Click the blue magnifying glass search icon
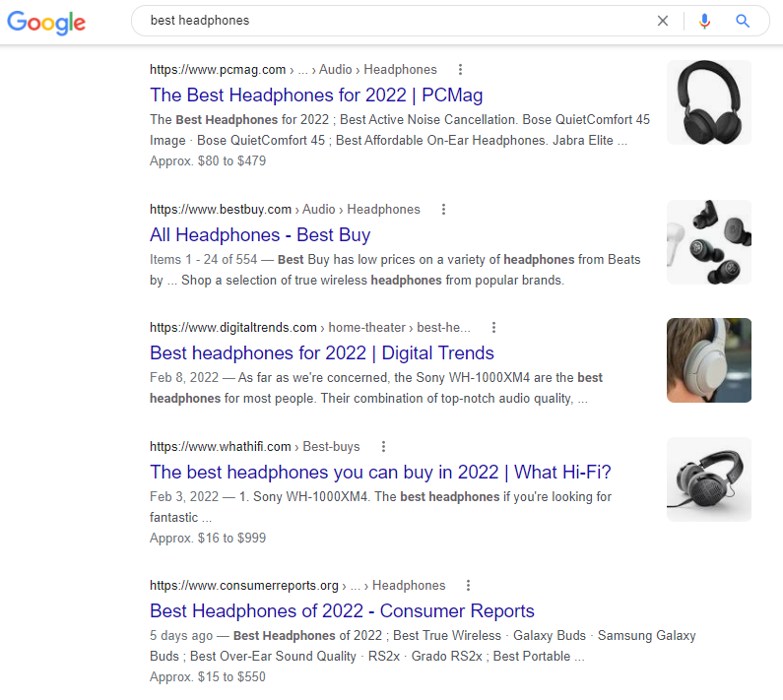Image resolution: width=783 pixels, height=700 pixels. 743,21
